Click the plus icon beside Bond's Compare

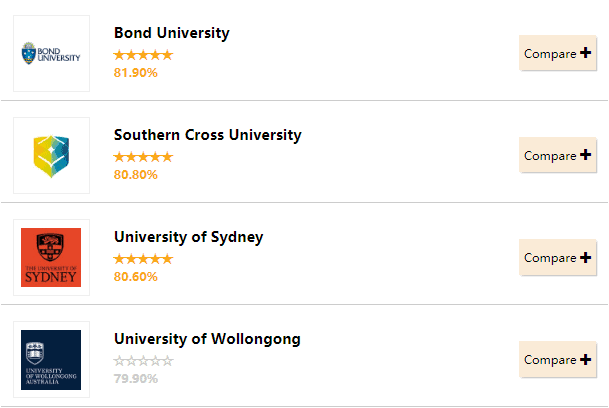pos(585,53)
